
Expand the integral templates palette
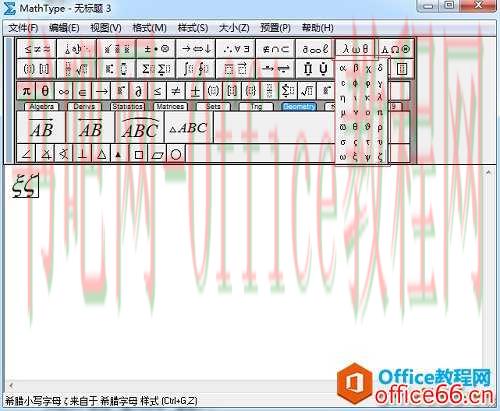pos(196,69)
